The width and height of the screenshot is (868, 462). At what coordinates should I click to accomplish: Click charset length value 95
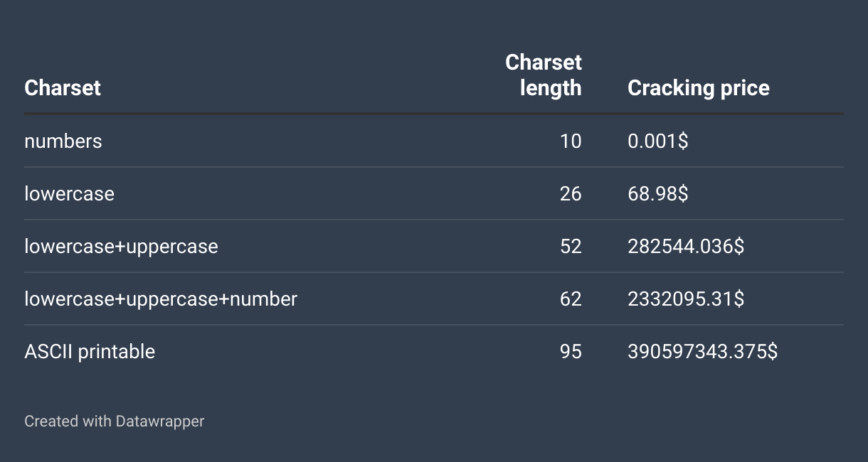coord(571,352)
